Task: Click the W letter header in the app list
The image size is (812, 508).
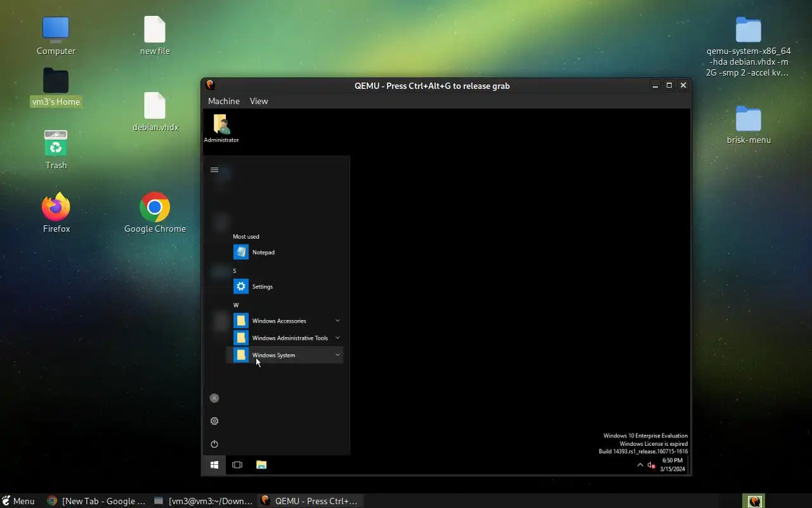Action: point(236,305)
